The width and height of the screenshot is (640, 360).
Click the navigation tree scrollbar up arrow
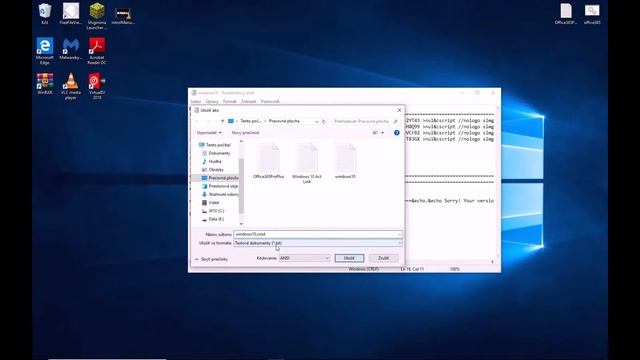click(241, 141)
